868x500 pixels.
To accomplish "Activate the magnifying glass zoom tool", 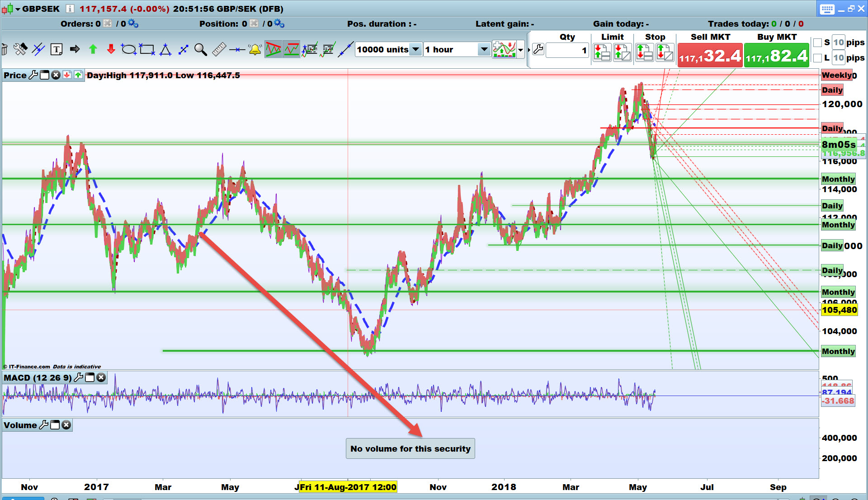I will tap(200, 49).
